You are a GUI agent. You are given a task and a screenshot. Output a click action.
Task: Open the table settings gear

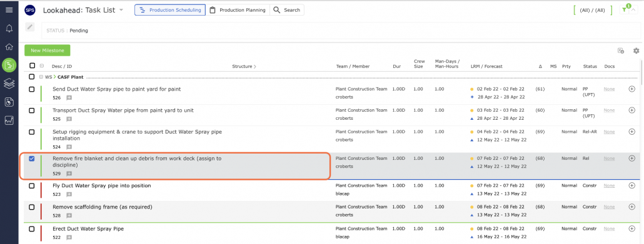click(636, 51)
